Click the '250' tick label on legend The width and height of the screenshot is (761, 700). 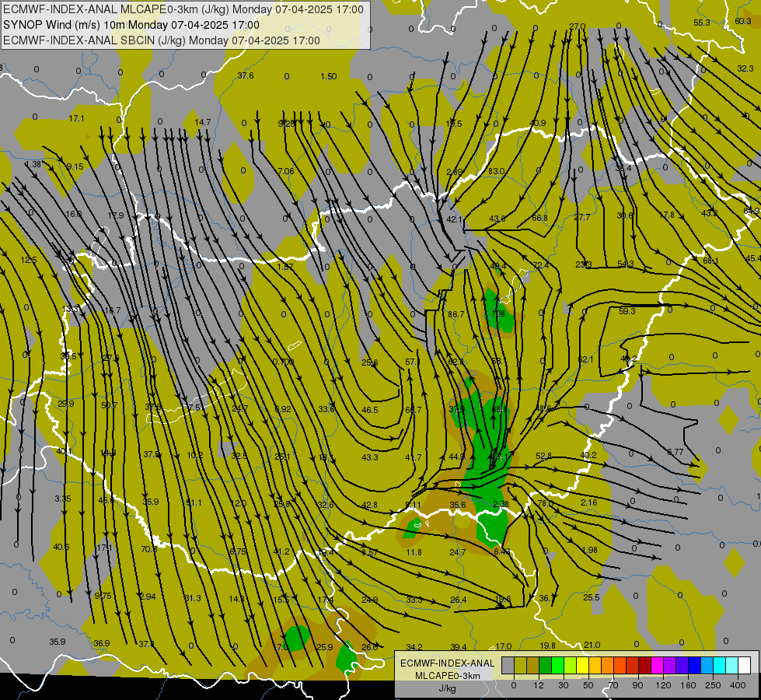(x=713, y=685)
